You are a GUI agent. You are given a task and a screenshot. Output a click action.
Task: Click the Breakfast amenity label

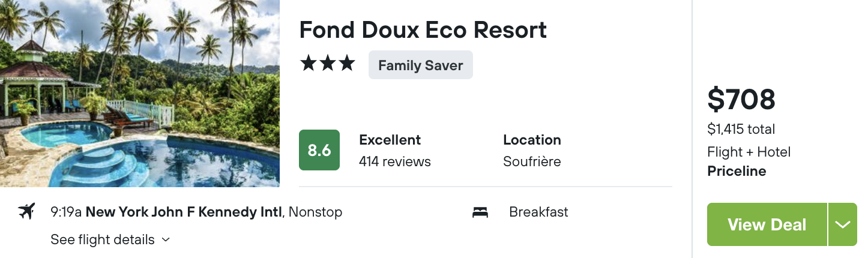(538, 212)
